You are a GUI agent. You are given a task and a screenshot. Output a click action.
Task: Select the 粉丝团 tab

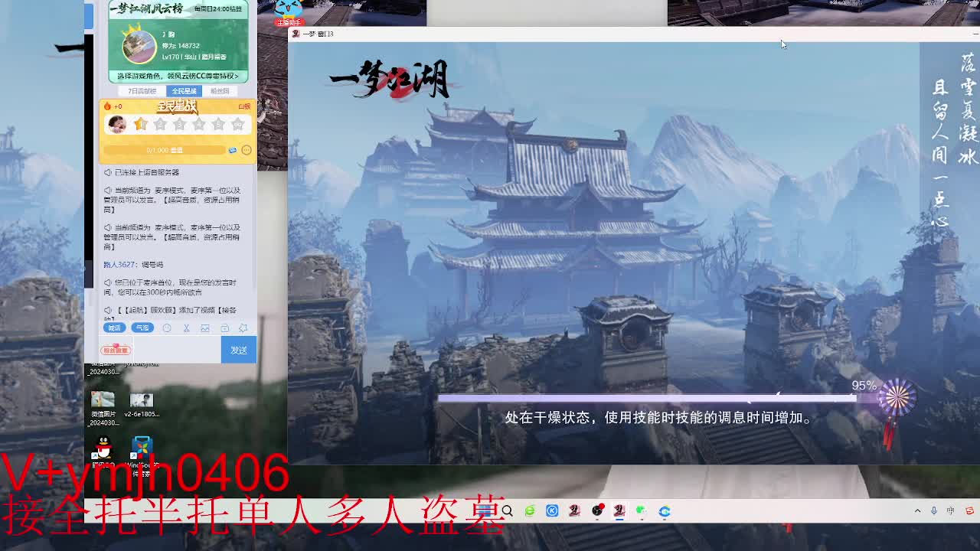[x=220, y=91]
